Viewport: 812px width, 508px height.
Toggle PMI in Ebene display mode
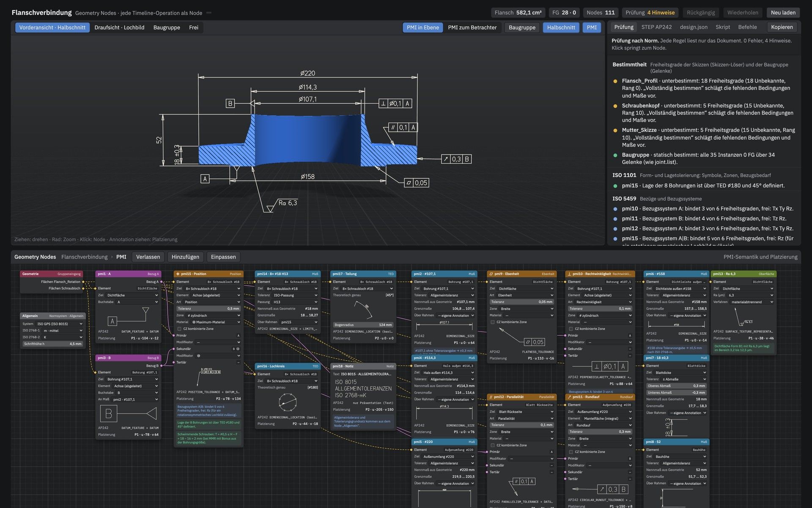coord(422,28)
